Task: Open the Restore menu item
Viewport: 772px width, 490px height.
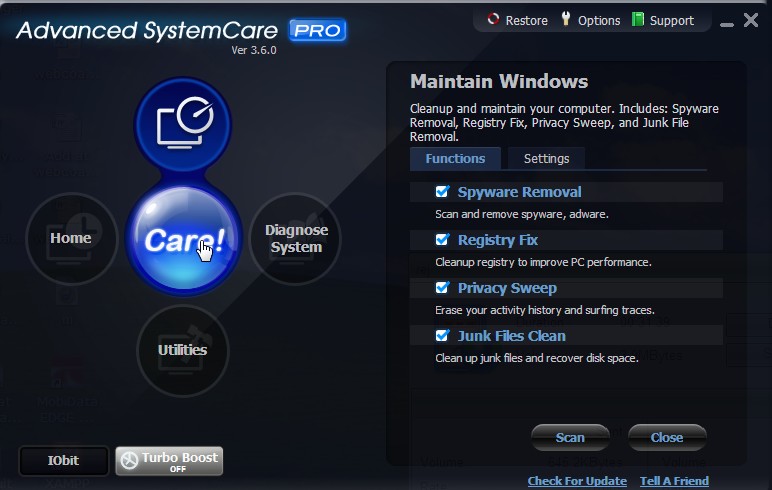Action: click(x=517, y=20)
